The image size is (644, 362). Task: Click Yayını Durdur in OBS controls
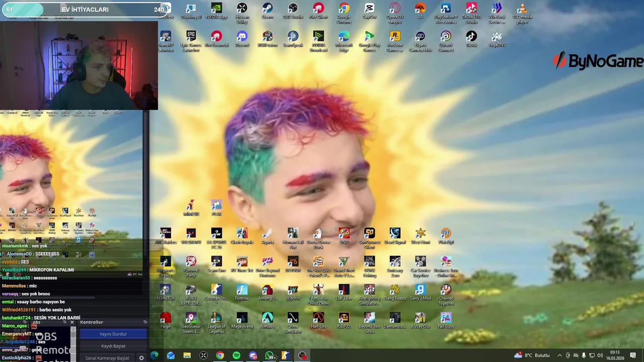coord(113,334)
